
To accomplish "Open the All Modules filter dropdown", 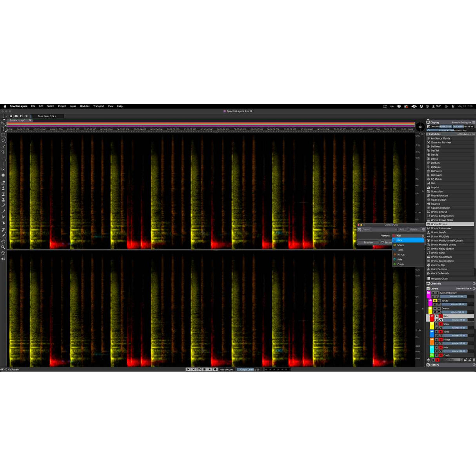I will click(x=464, y=134).
